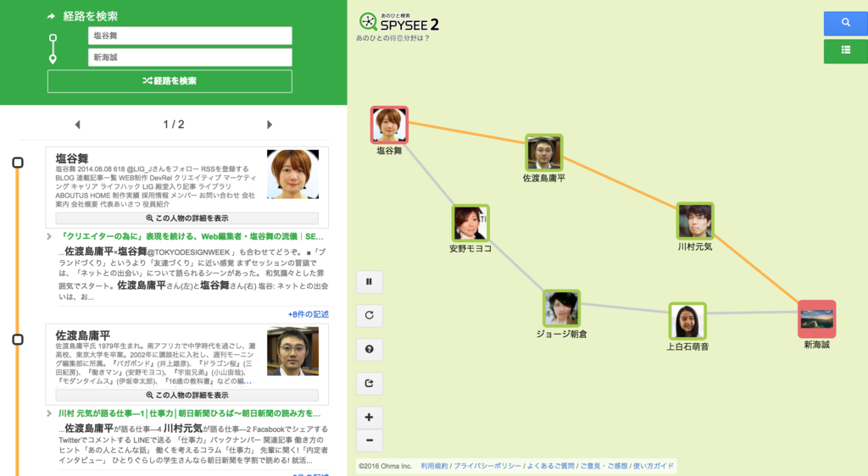Image resolution: width=868 pixels, height=476 pixels.
Task: Open the 利用規約 footer link
Action: (x=434, y=466)
